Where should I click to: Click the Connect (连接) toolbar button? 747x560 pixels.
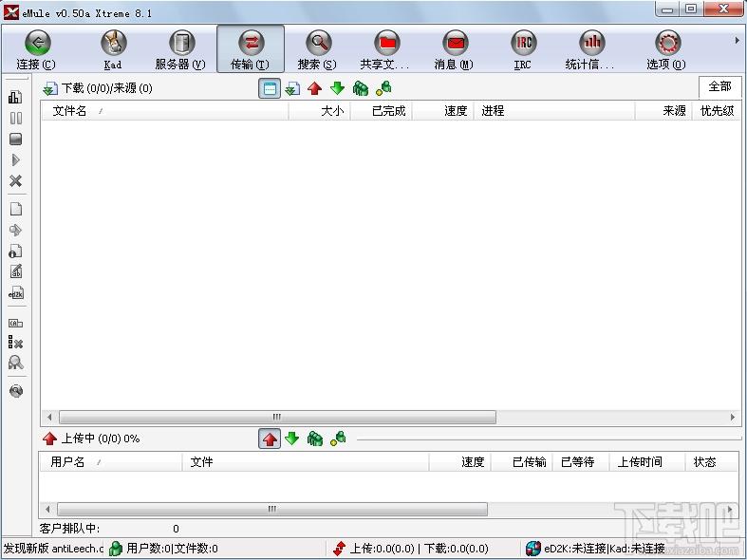(x=37, y=49)
